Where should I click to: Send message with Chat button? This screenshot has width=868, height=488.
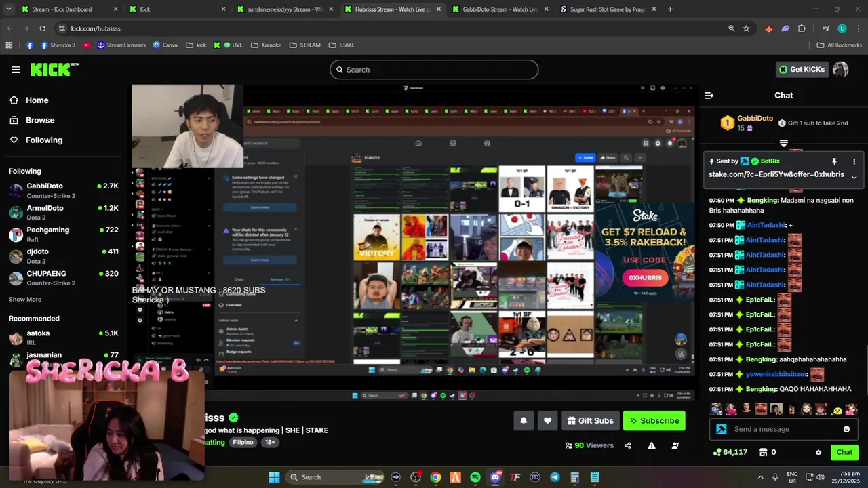coord(844,452)
